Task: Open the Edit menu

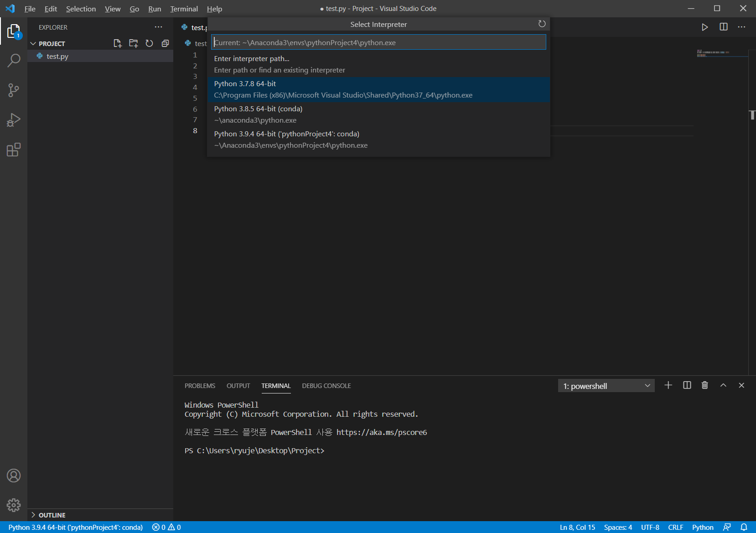Action: click(51, 9)
